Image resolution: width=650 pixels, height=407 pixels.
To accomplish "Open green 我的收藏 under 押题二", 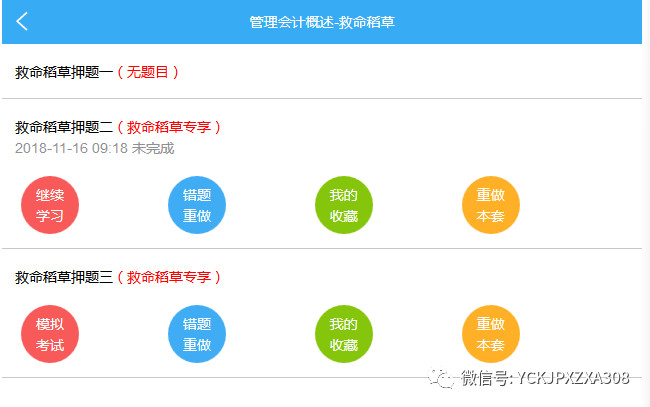I will pos(344,205).
